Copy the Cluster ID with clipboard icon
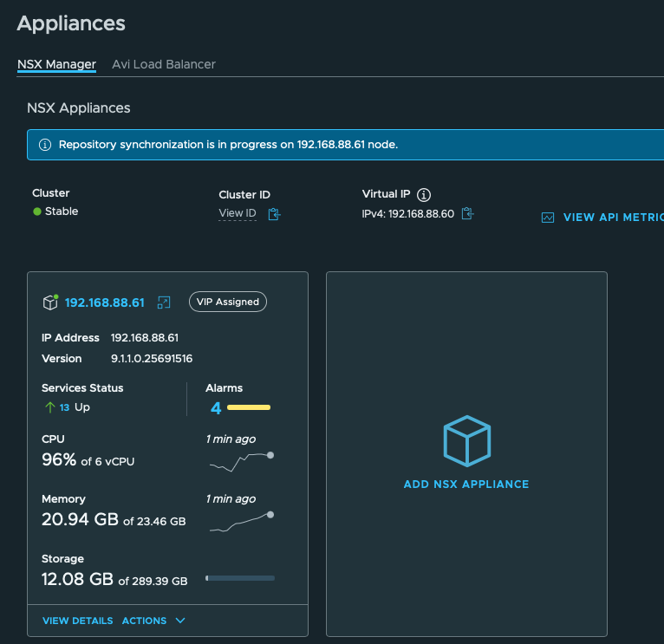664x644 pixels. [x=275, y=214]
